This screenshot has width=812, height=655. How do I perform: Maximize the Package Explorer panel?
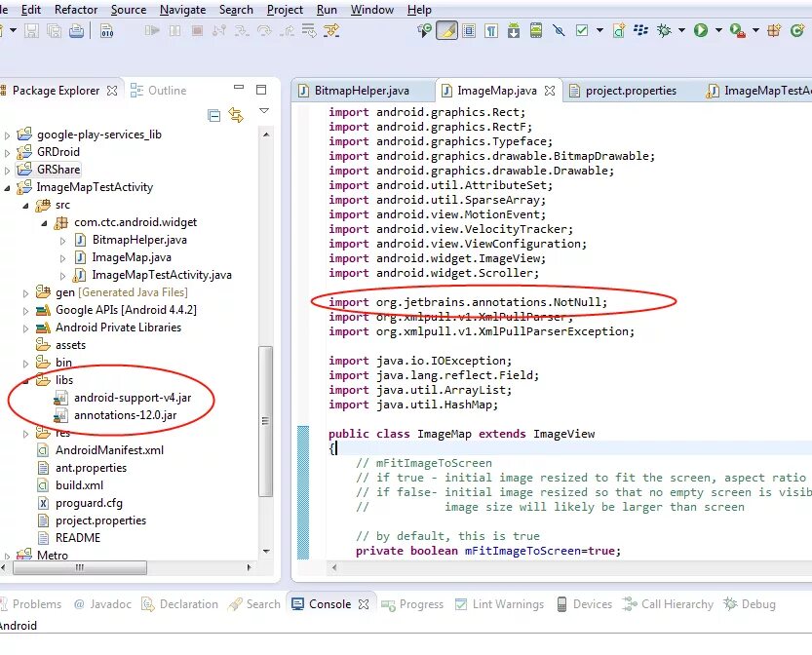[261, 90]
